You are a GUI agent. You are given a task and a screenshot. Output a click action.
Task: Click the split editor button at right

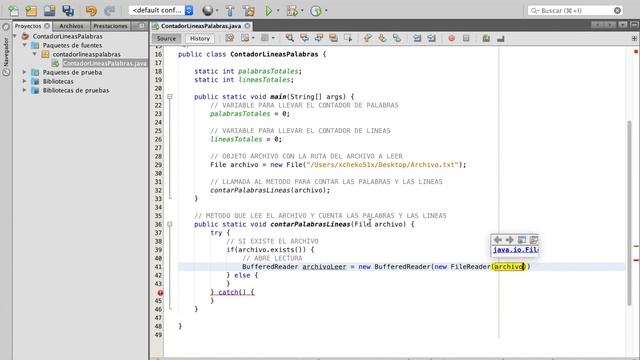[x=634, y=38]
